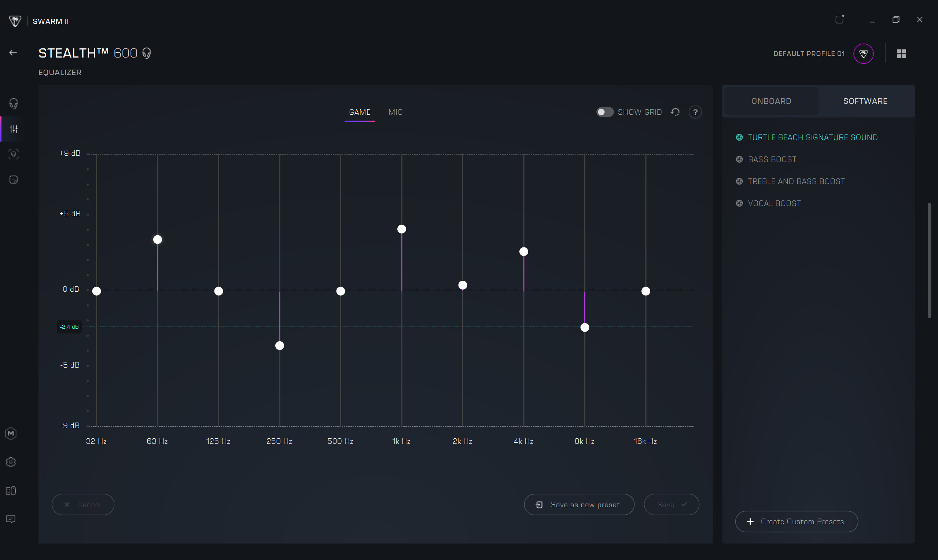
Task: Open the question mark help icon
Action: pos(695,112)
